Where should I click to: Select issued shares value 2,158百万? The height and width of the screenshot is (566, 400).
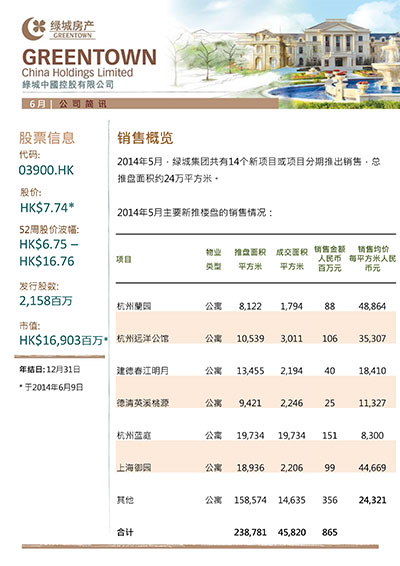click(46, 301)
